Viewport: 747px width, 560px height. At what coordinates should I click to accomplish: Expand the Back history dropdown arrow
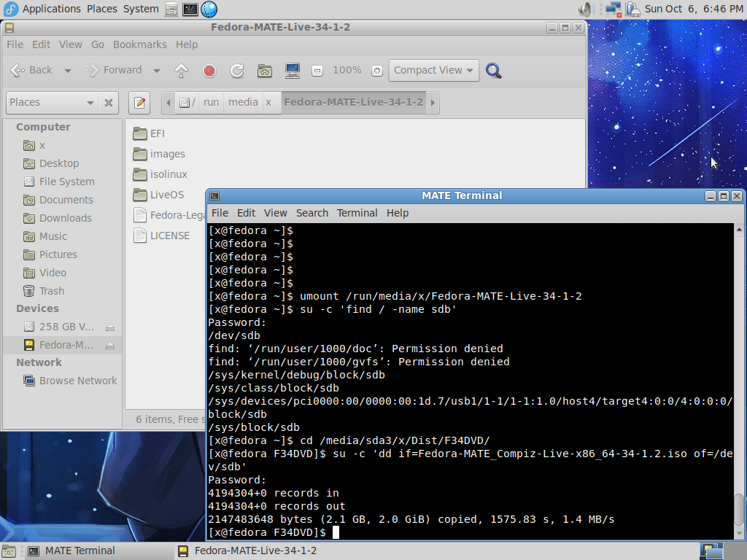click(x=68, y=71)
